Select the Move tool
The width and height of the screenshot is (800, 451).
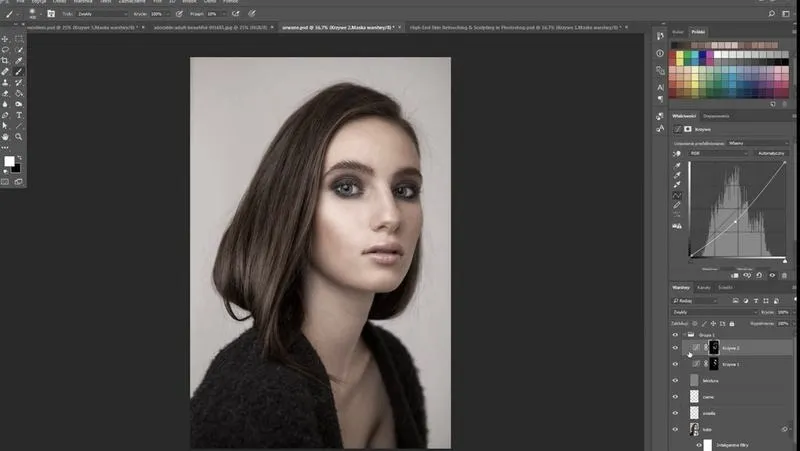tap(5, 37)
